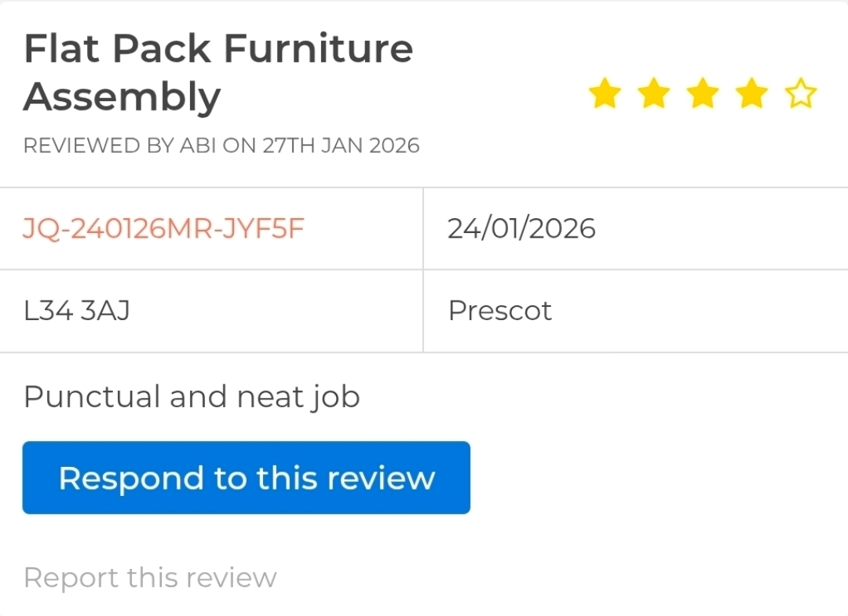Click the Report this review link
This screenshot has width=848, height=616.
tap(150, 578)
